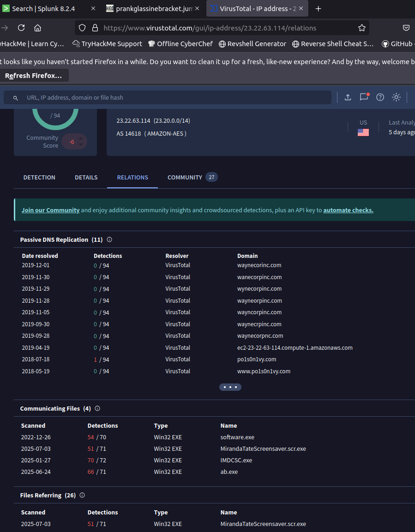
Task: Click the Date resolved column header
Action: [x=40, y=256]
